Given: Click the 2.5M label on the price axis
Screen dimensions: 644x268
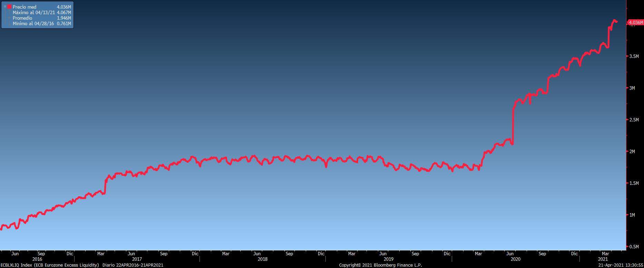Looking at the screenshot, I should tap(634, 120).
